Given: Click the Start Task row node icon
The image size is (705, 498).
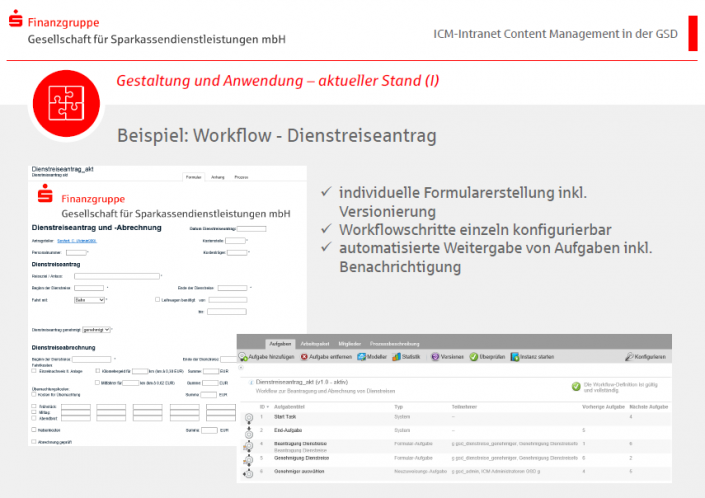Looking at the screenshot, I should click(249, 418).
